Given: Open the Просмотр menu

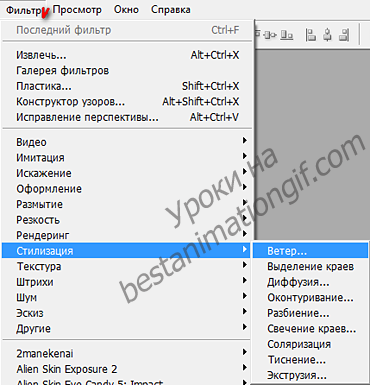Looking at the screenshot, I should tap(77, 10).
